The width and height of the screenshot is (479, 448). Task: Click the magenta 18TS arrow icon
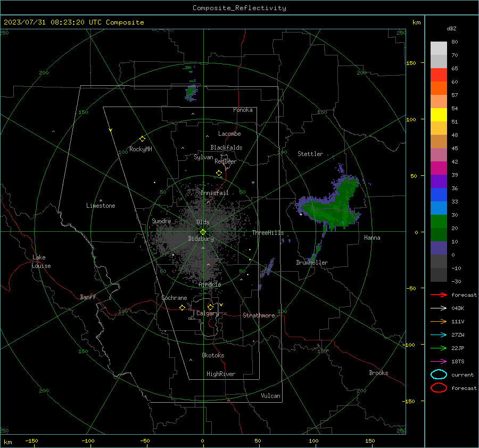(x=439, y=362)
